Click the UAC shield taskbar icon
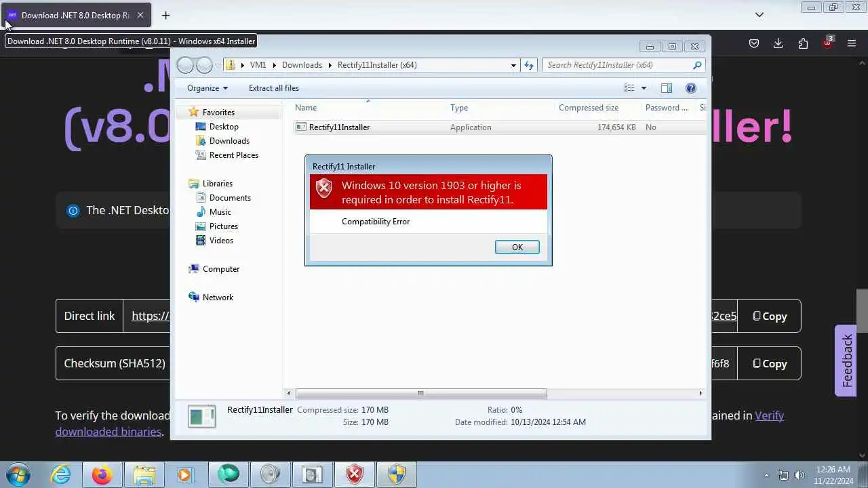 396,474
